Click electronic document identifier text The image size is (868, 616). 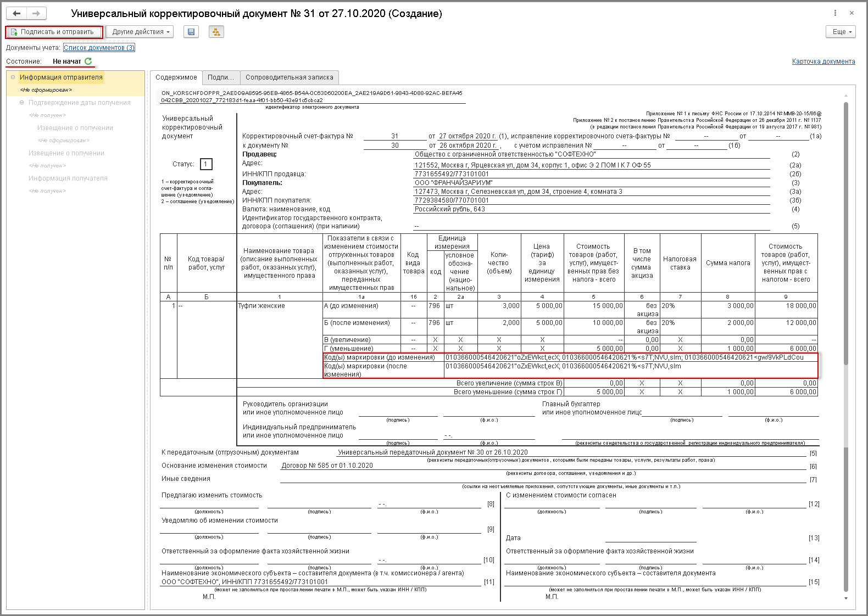click(312, 97)
